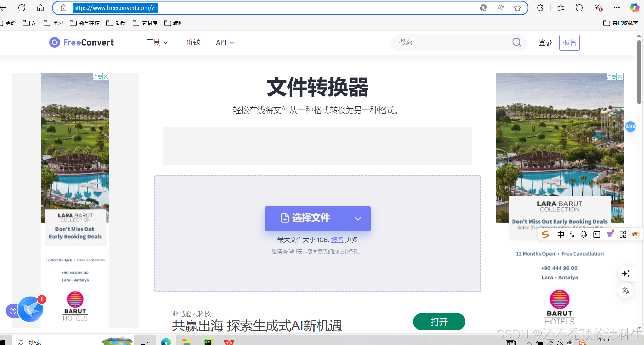Go to browser home page icon
The height and width of the screenshot is (345, 644).
[x=40, y=8]
